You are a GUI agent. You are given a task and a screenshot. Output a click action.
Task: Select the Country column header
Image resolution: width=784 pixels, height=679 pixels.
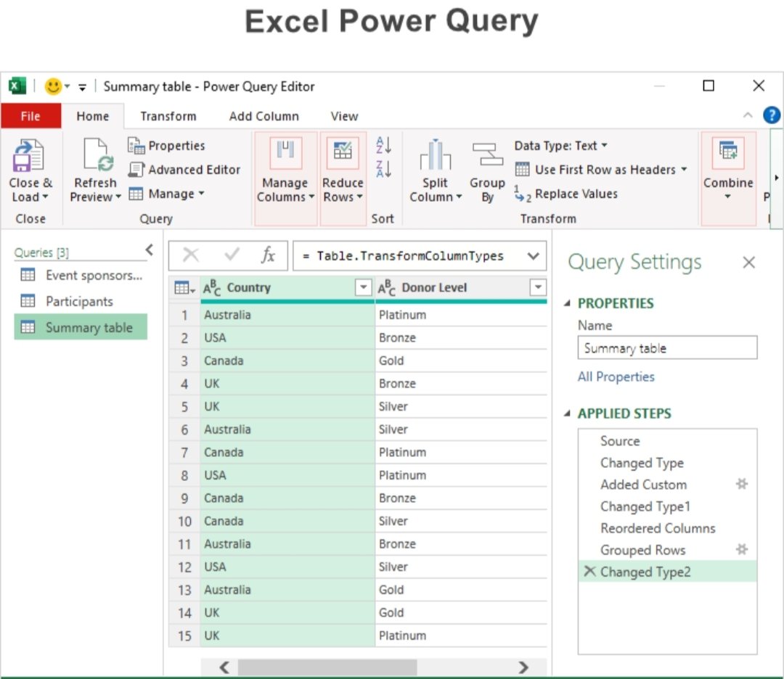point(287,288)
